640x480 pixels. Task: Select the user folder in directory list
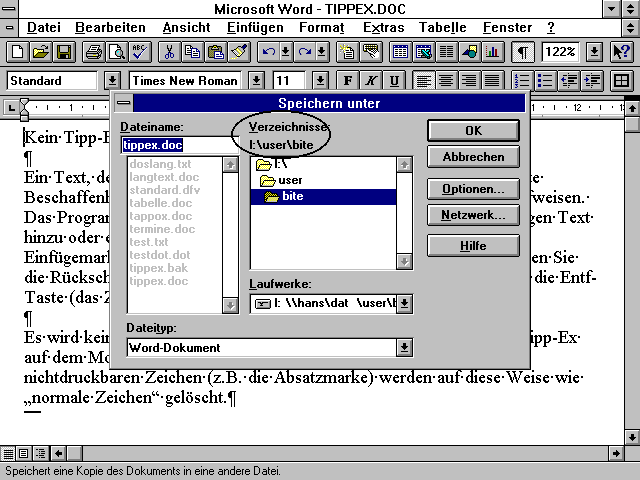click(x=323, y=180)
